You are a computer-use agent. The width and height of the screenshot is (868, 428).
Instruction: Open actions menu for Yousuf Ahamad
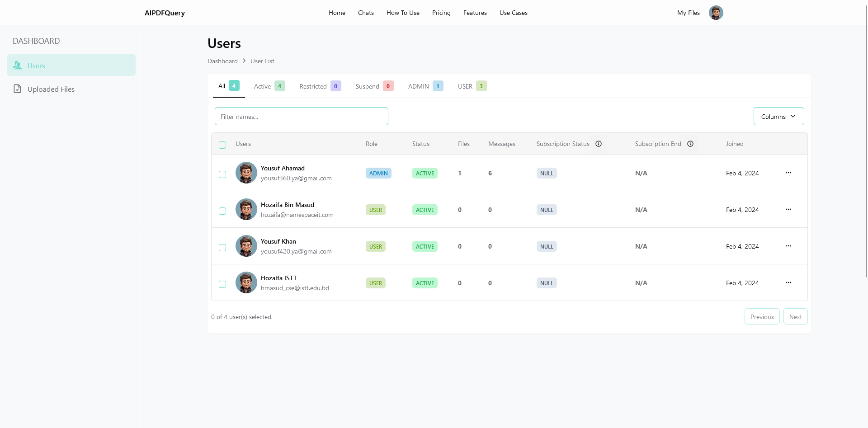point(788,173)
